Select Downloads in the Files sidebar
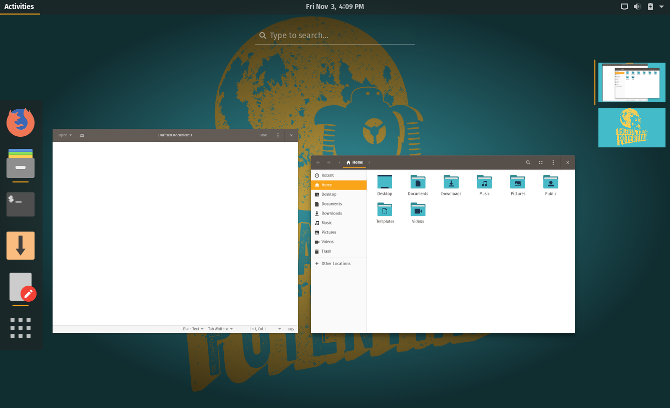Screen dimensions: 670x408 click(331, 213)
